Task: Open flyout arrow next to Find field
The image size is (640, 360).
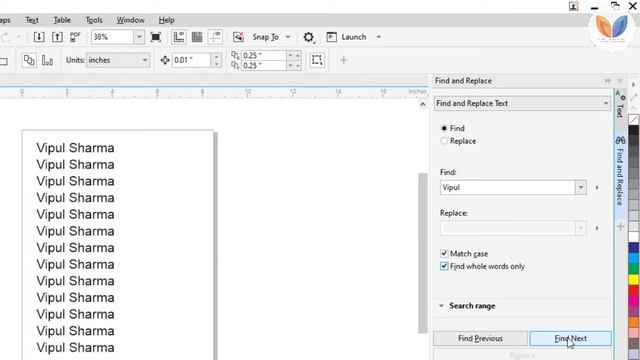Action: [x=597, y=187]
